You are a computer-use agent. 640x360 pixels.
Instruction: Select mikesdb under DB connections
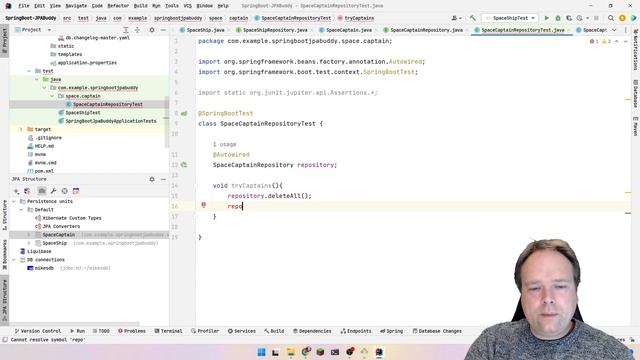44,268
